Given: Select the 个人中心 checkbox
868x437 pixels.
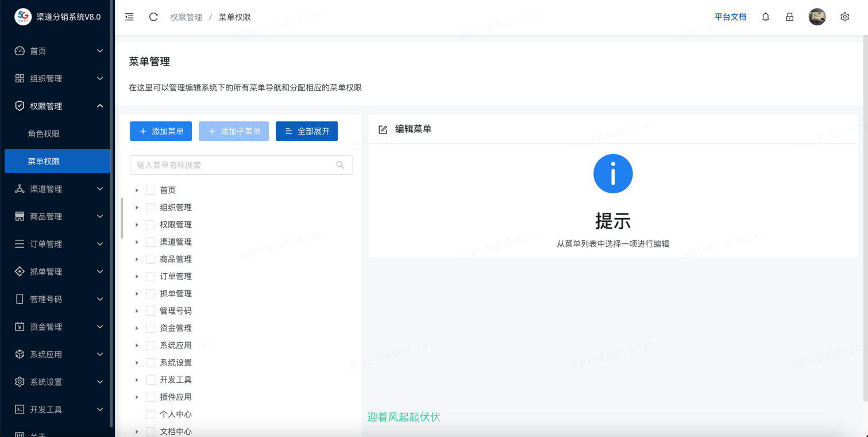Looking at the screenshot, I should 151,415.
